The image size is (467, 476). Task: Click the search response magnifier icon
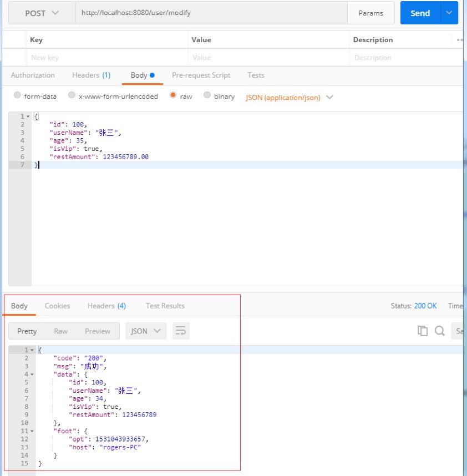point(439,331)
